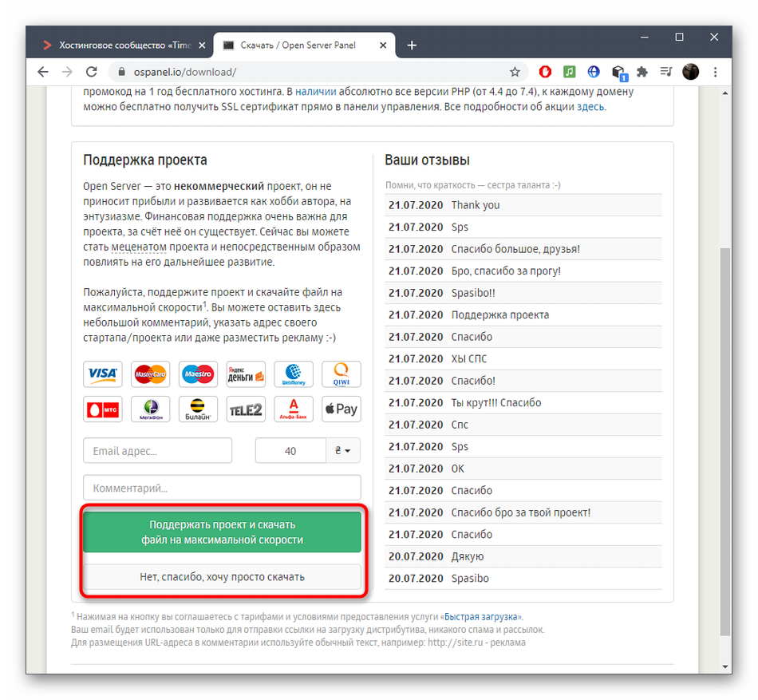The height and width of the screenshot is (700, 758).
Task: Open the blue globe extension
Action: coord(594,72)
